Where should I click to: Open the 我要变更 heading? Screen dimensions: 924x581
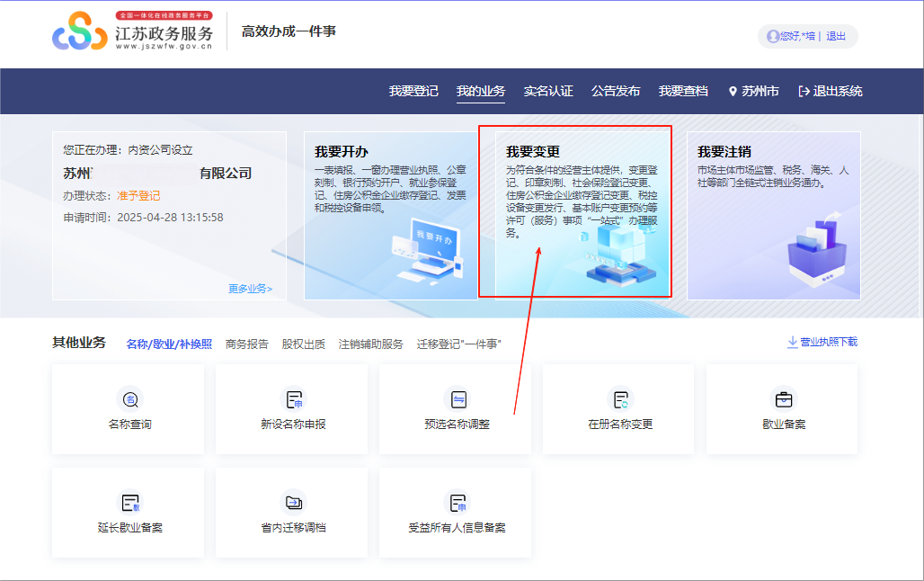tap(533, 152)
